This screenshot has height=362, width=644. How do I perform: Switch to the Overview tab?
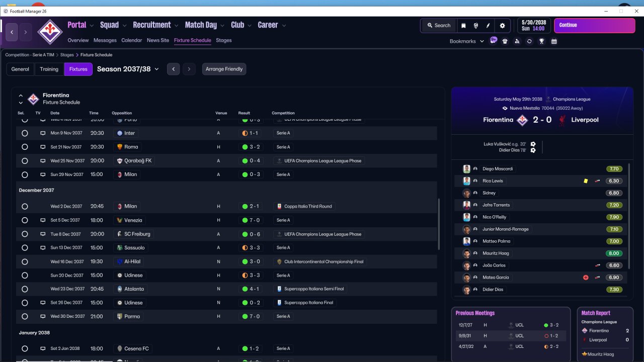coord(78,40)
